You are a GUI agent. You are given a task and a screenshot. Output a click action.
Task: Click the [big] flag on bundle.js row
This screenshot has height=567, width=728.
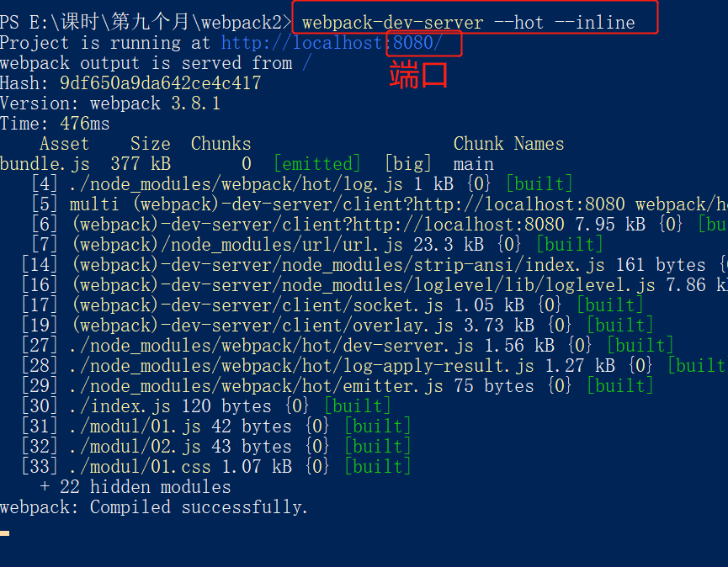[408, 164]
